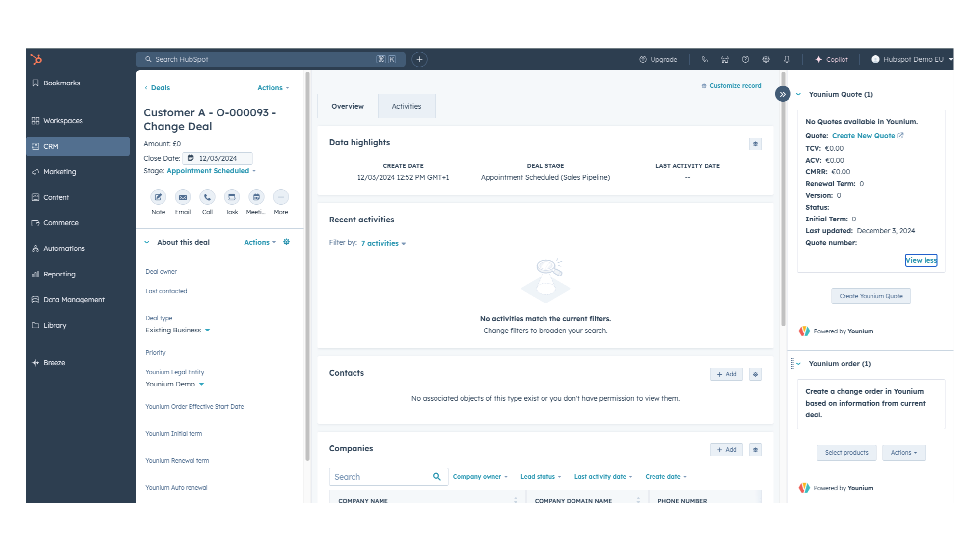Image resolution: width=980 pixels, height=551 pixels.
Task: Open notifications bell icon
Action: point(787,59)
